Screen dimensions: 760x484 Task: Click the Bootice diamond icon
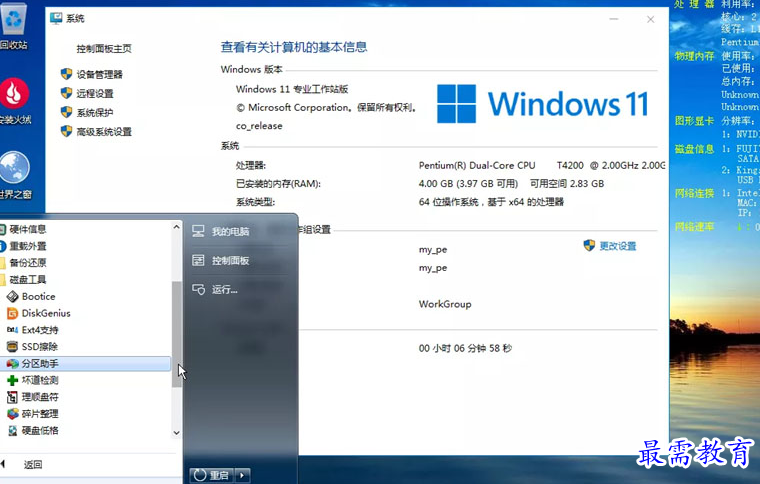(x=13, y=297)
